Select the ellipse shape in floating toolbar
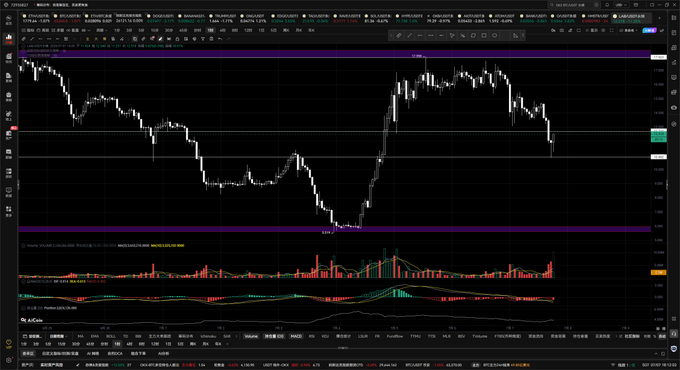680x370 pixels. (494, 36)
